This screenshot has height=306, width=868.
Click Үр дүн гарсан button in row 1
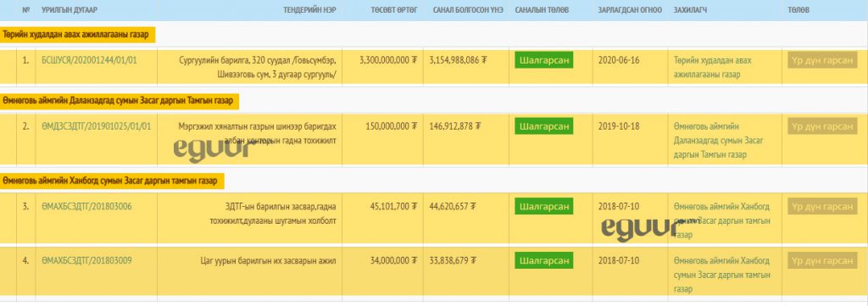pyautogui.click(x=822, y=60)
